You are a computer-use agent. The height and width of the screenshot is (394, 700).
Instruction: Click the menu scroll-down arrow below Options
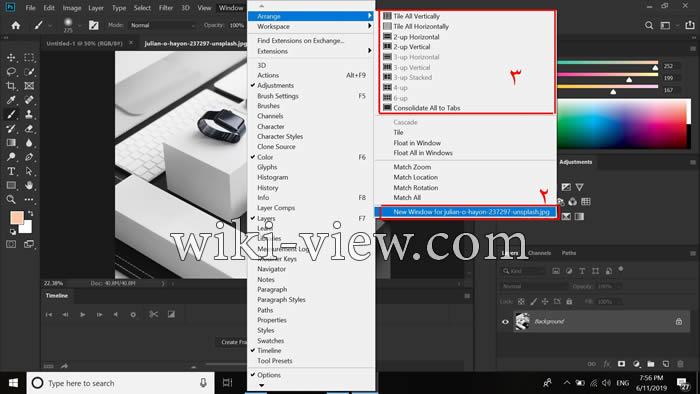[x=262, y=385]
